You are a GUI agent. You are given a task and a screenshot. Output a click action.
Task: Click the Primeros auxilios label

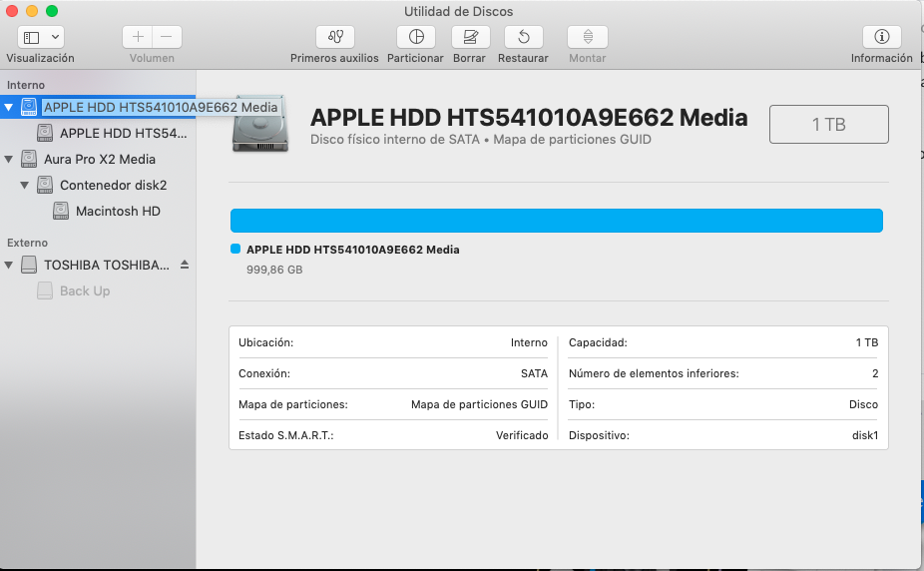[334, 58]
